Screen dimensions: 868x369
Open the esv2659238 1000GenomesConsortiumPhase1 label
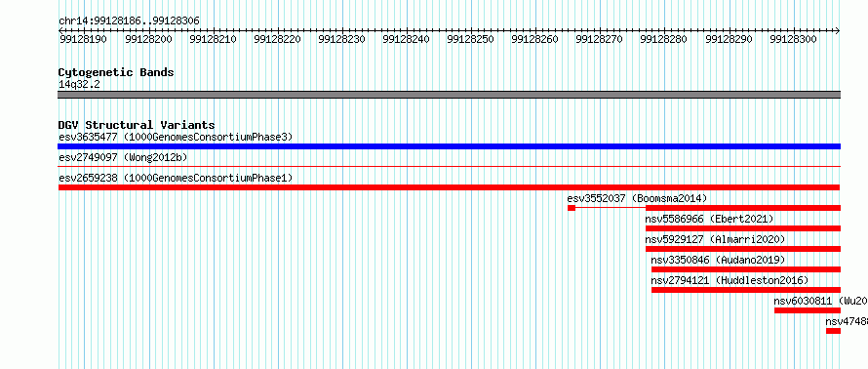click(176, 178)
